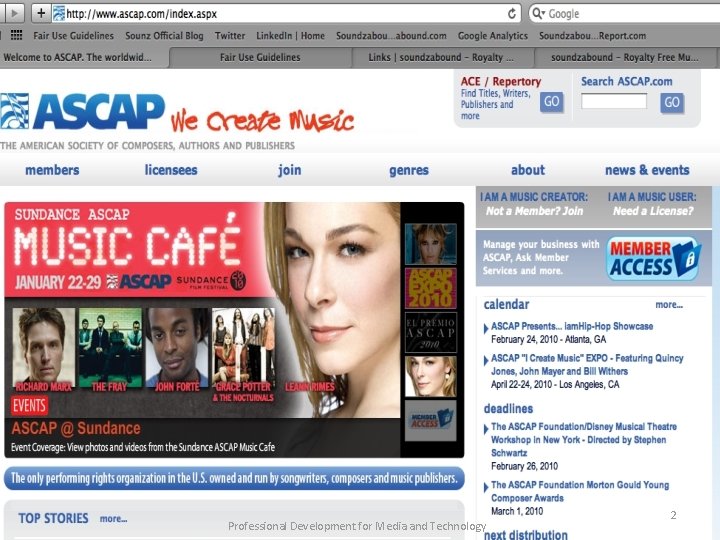720x540 pixels.
Task: Click the Richard Marx photo
Action: coord(44,349)
